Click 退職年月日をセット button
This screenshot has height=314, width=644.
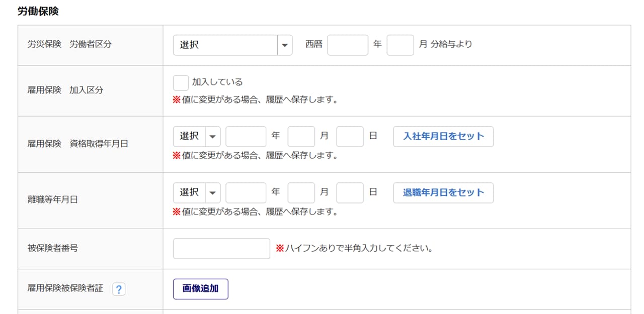[x=443, y=193]
